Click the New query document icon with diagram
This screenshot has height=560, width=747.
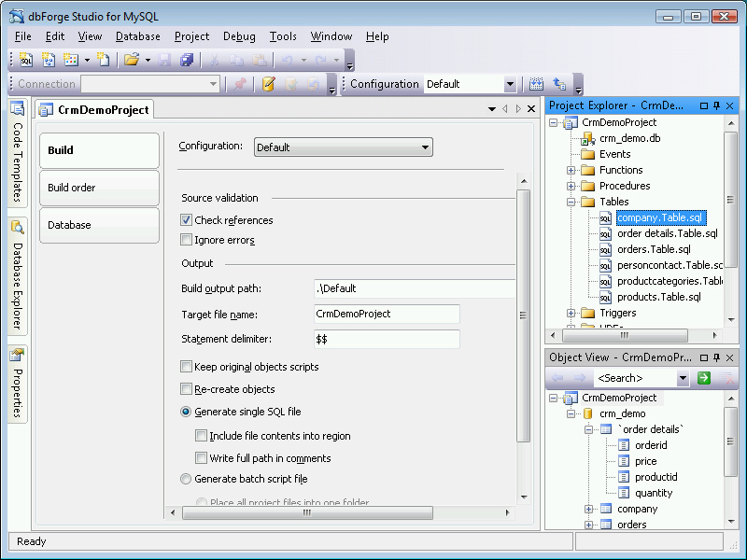point(49,60)
